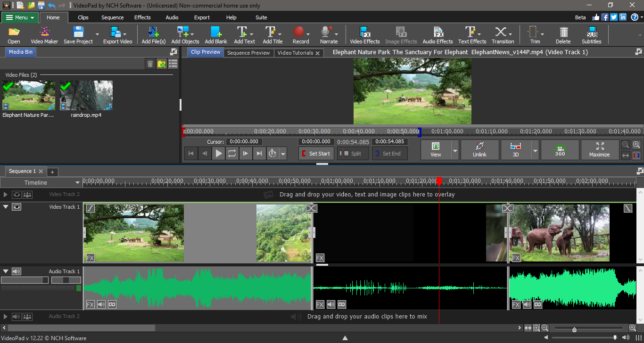Click the Add Objects icon
Image resolution: width=644 pixels, height=343 pixels.
[x=183, y=32]
